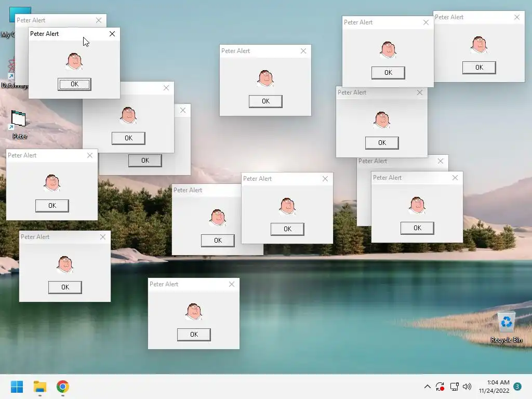
Task: Click the Peter face in the focused dialog
Action: [x=74, y=61]
